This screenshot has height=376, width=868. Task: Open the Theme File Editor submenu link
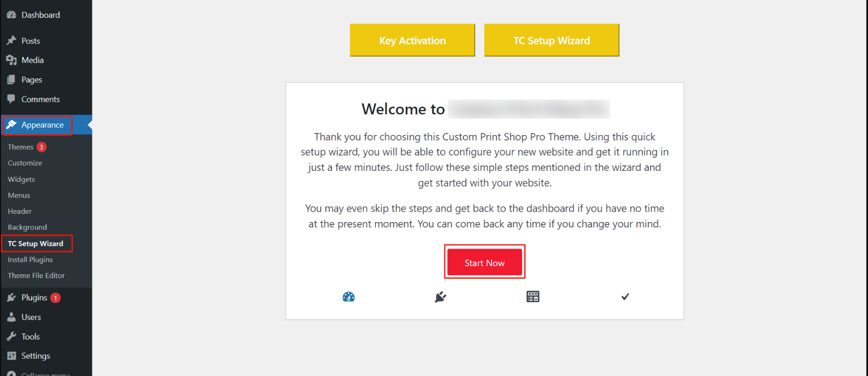click(x=36, y=275)
